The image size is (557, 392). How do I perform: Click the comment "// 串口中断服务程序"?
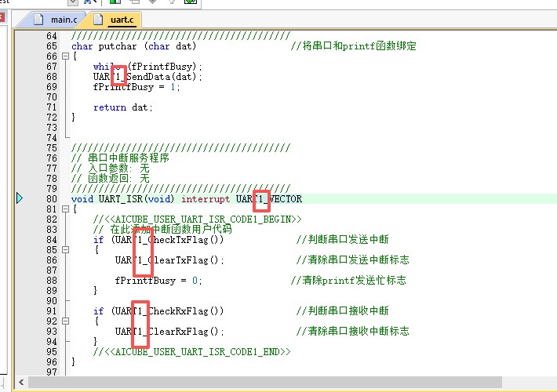[x=120, y=158]
